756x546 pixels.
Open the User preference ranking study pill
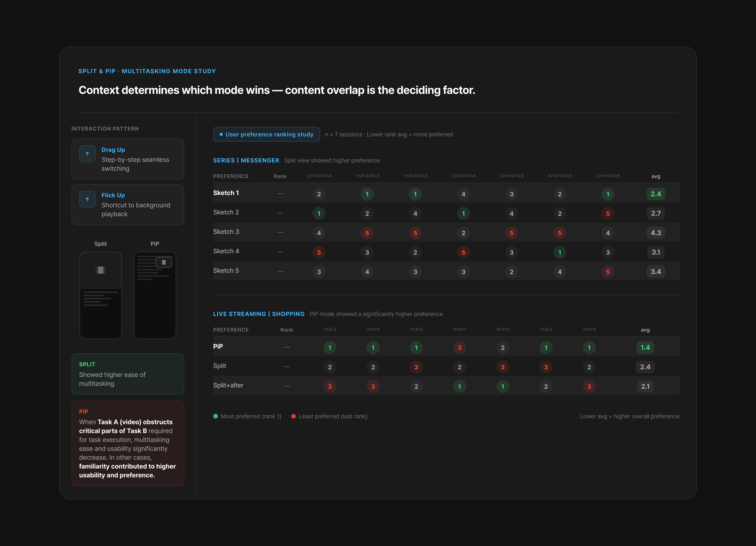[267, 134]
